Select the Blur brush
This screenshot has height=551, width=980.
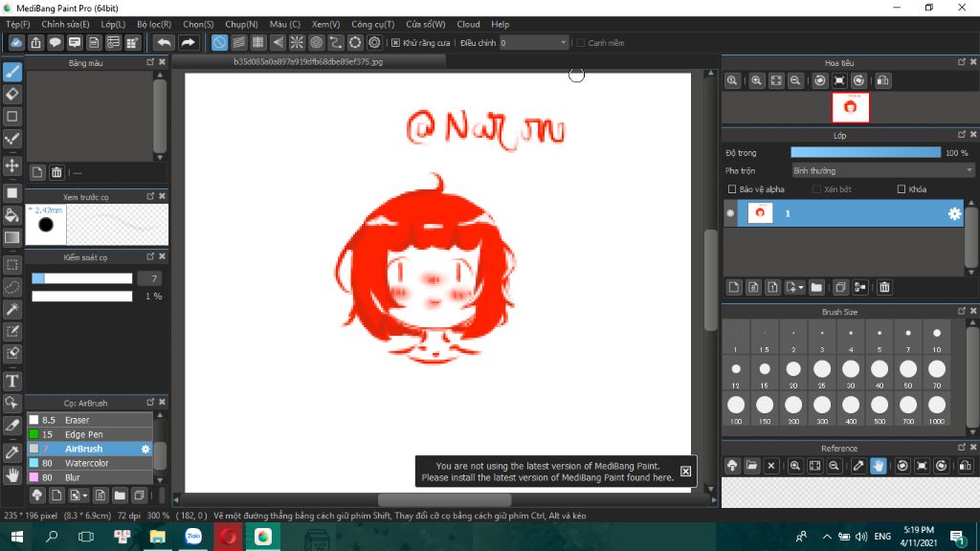click(89, 478)
